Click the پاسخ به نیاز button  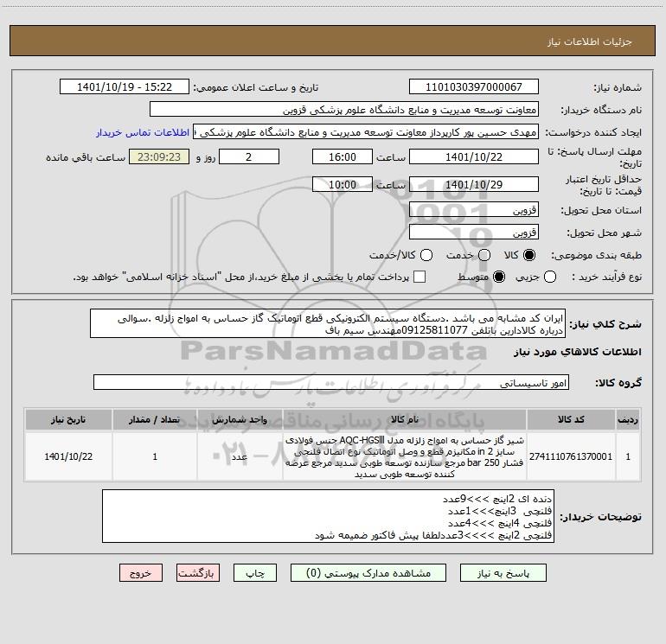point(503,573)
